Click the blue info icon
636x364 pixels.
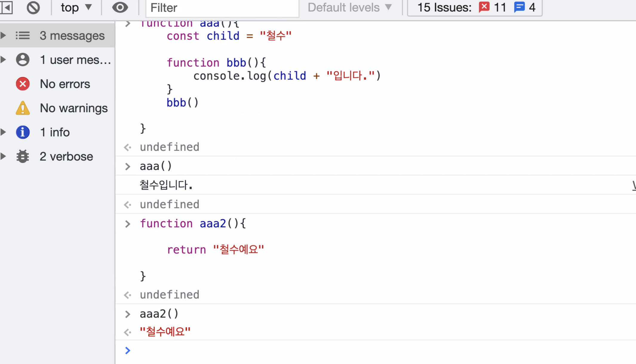click(23, 132)
